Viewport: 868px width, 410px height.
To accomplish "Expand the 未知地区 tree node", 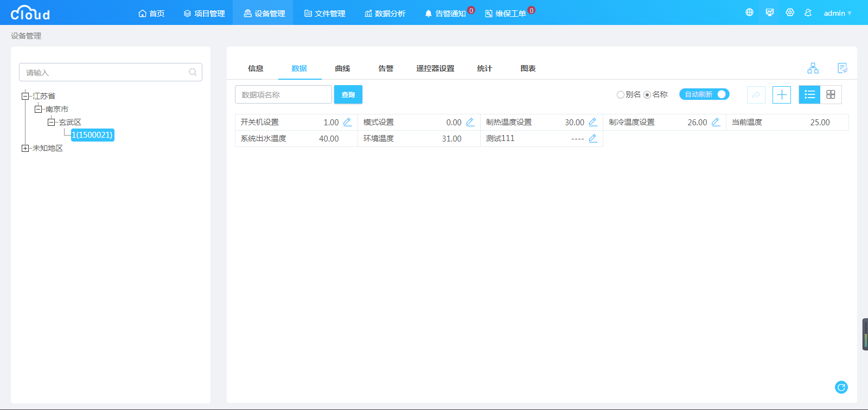I will click(25, 148).
